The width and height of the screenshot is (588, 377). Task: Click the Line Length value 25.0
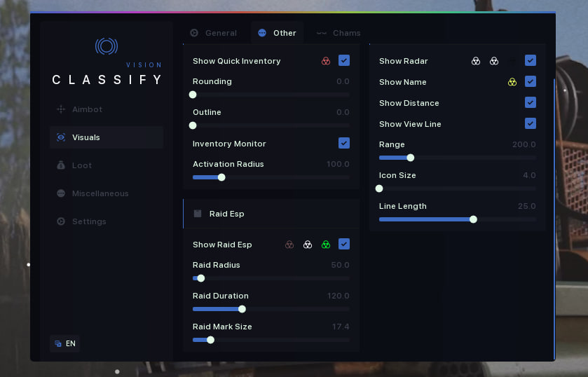(526, 206)
